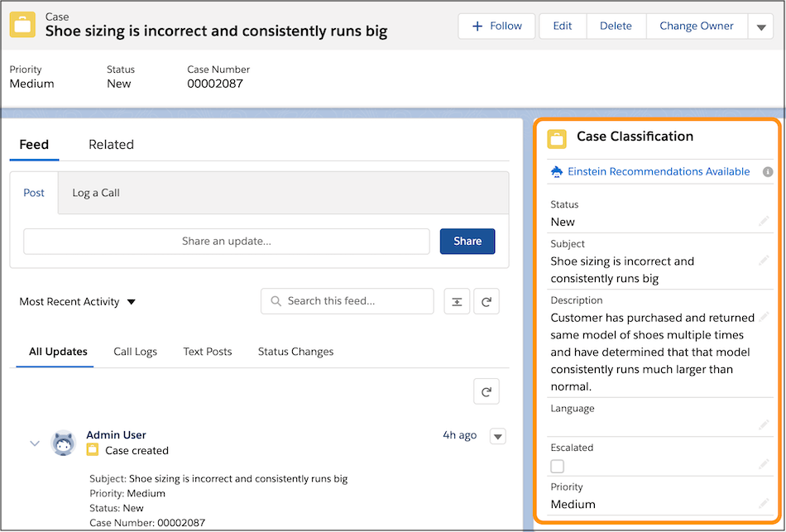Refresh feed using icon beside search box

(486, 302)
